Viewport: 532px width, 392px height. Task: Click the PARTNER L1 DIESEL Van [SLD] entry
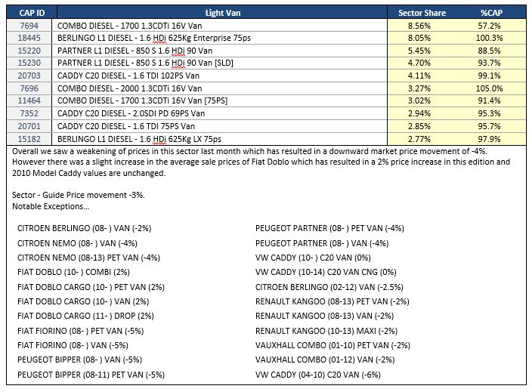(145, 63)
